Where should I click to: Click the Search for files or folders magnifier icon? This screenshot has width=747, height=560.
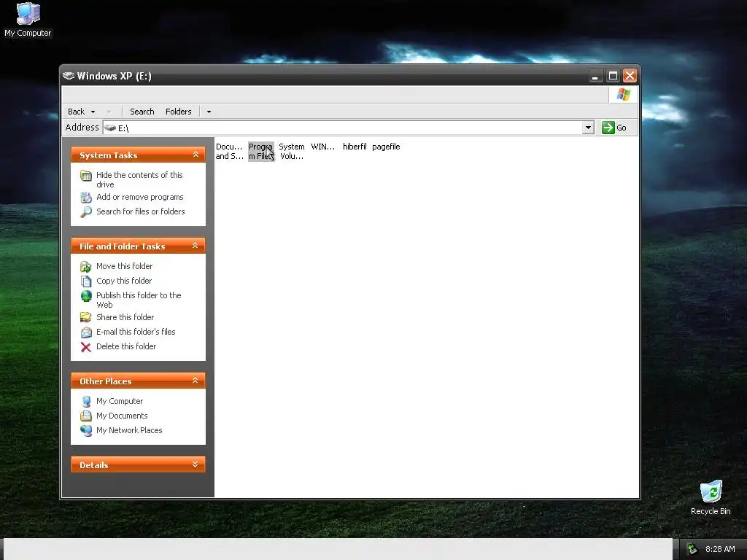(86, 211)
